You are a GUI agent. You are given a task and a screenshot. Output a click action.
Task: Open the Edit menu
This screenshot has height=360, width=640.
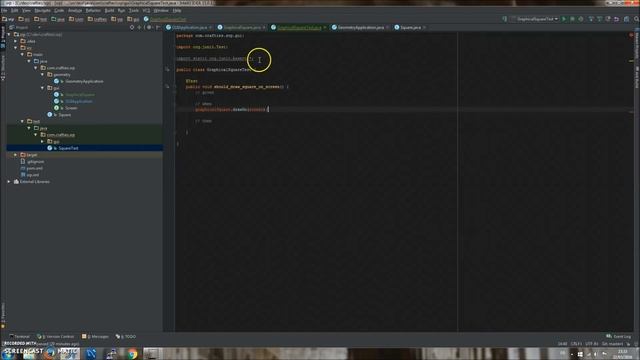(x=15, y=10)
